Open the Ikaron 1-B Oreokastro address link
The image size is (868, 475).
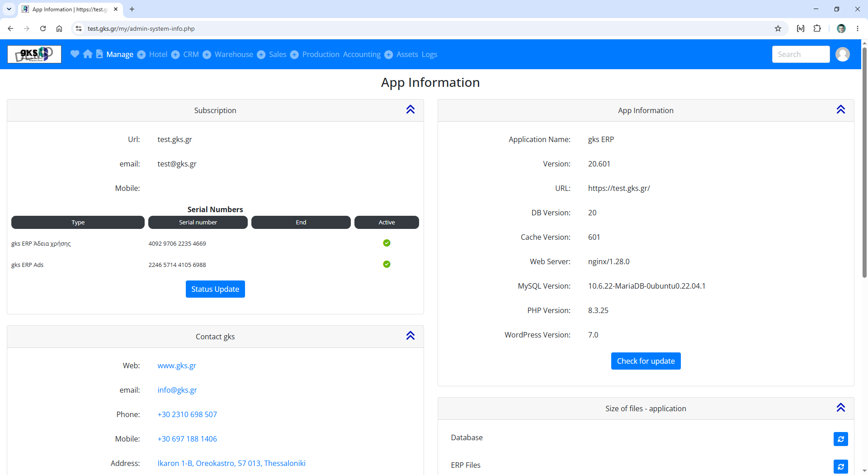231,463
